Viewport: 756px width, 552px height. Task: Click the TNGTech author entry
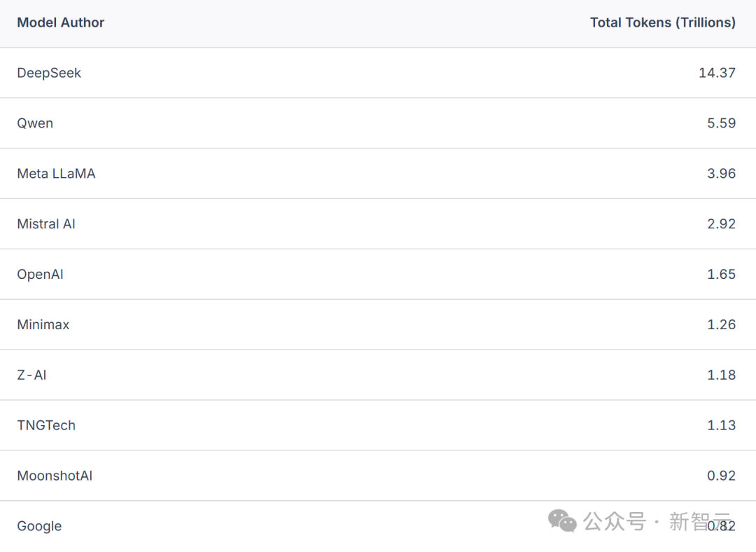click(46, 425)
